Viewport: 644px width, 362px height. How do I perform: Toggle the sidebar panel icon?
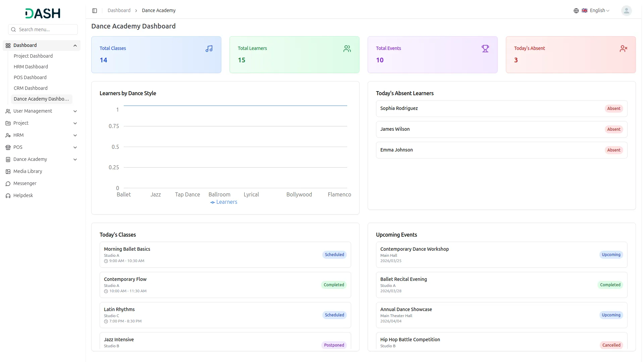95,11
